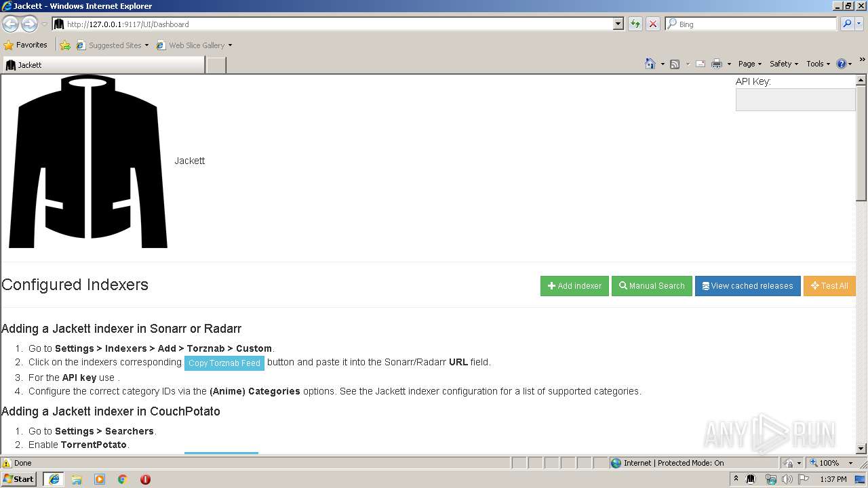Click the Bing search box
The height and width of the screenshot is (488, 868).
coord(751,24)
